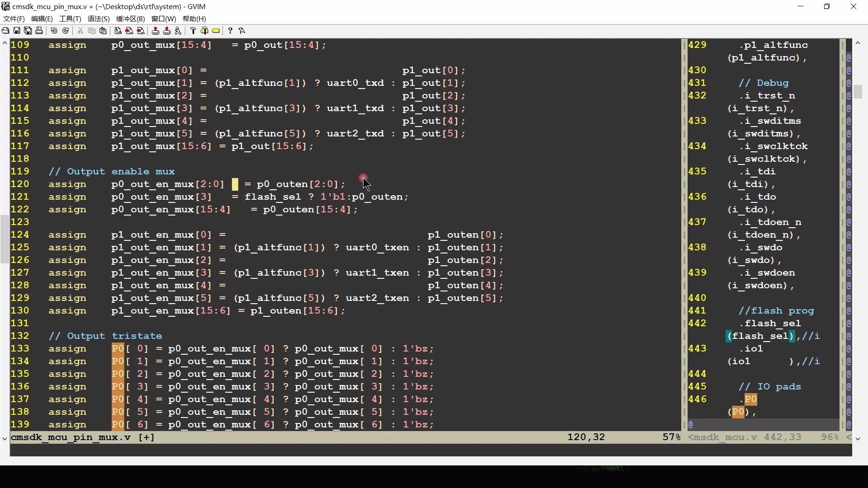Undo the last edit from toolbar

click(54, 31)
